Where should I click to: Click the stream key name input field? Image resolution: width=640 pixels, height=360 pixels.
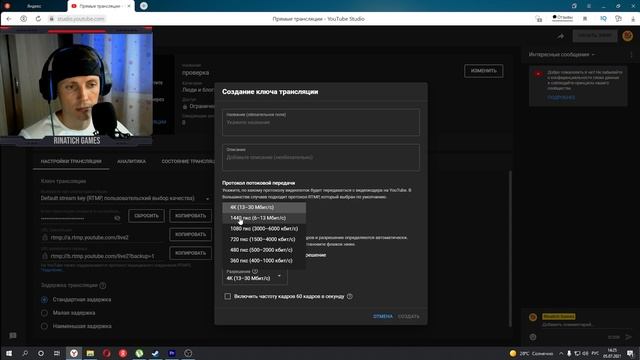pos(321,122)
